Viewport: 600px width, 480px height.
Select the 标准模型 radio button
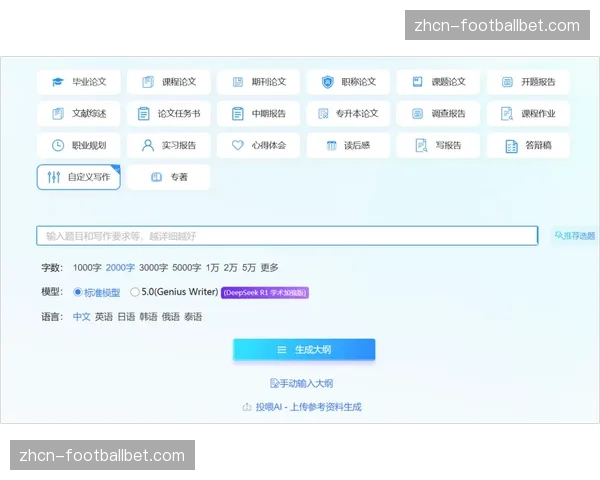78,292
